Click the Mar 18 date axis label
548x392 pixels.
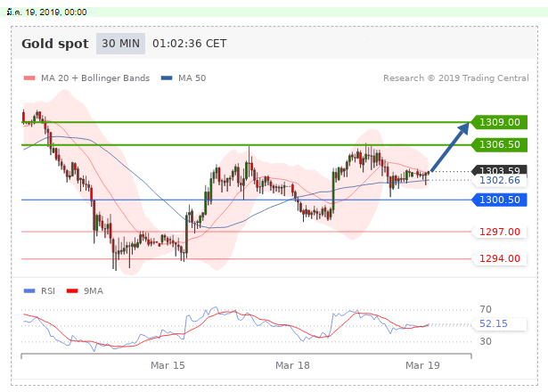[x=292, y=365]
